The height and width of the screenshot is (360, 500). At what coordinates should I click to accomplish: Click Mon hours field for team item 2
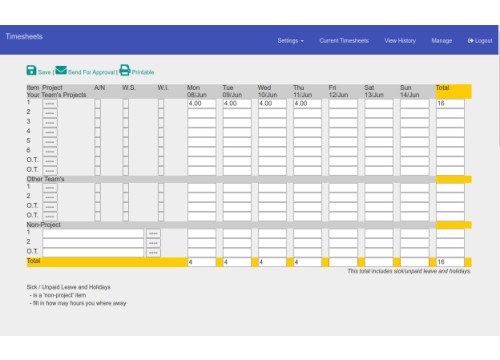(x=202, y=113)
